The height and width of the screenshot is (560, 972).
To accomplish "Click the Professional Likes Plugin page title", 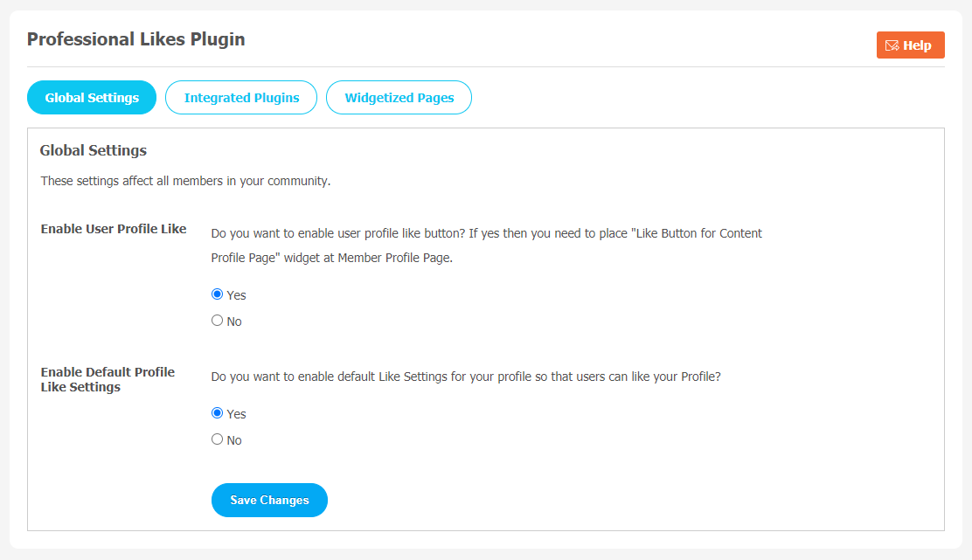I will (135, 39).
